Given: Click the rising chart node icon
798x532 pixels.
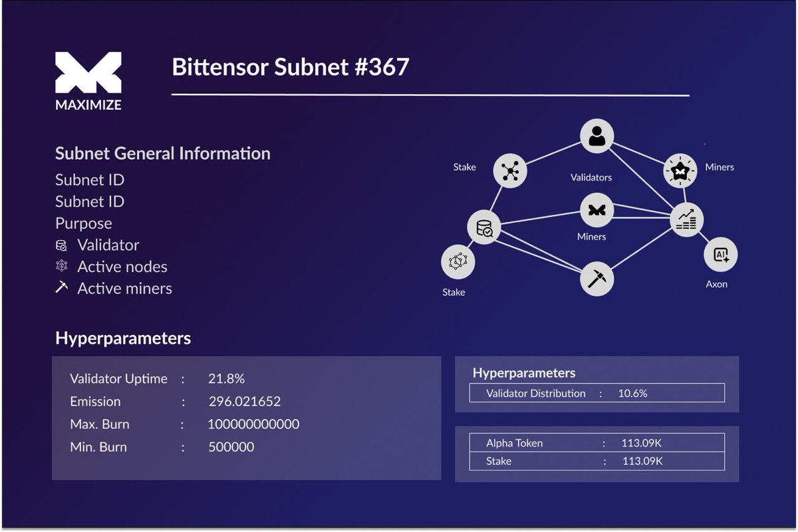Looking at the screenshot, I should [x=686, y=219].
